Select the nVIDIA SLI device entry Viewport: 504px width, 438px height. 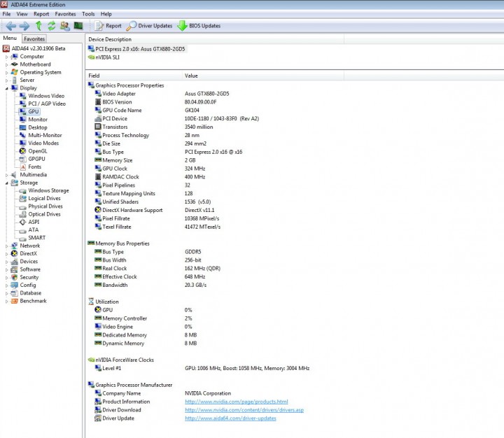click(x=104, y=57)
